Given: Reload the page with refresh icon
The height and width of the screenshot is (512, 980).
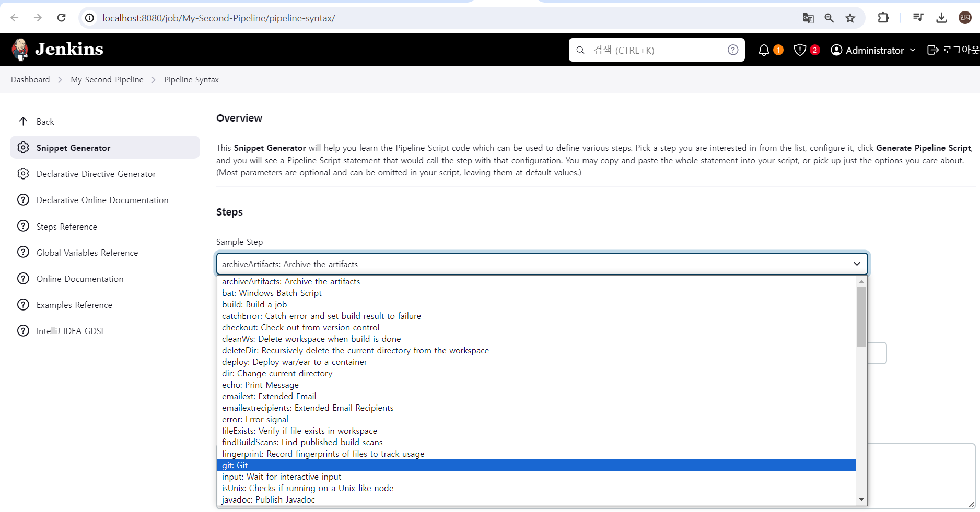Looking at the screenshot, I should pyautogui.click(x=61, y=18).
